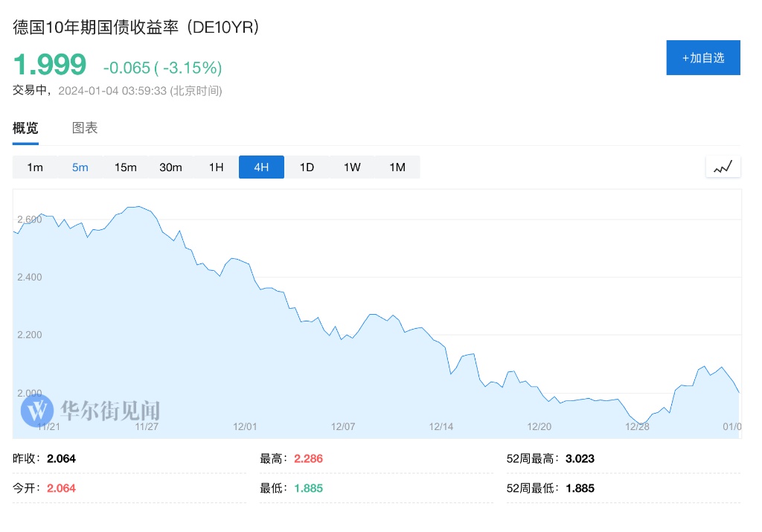Select the 1W interval
The width and height of the screenshot is (762, 532).
coord(352,167)
